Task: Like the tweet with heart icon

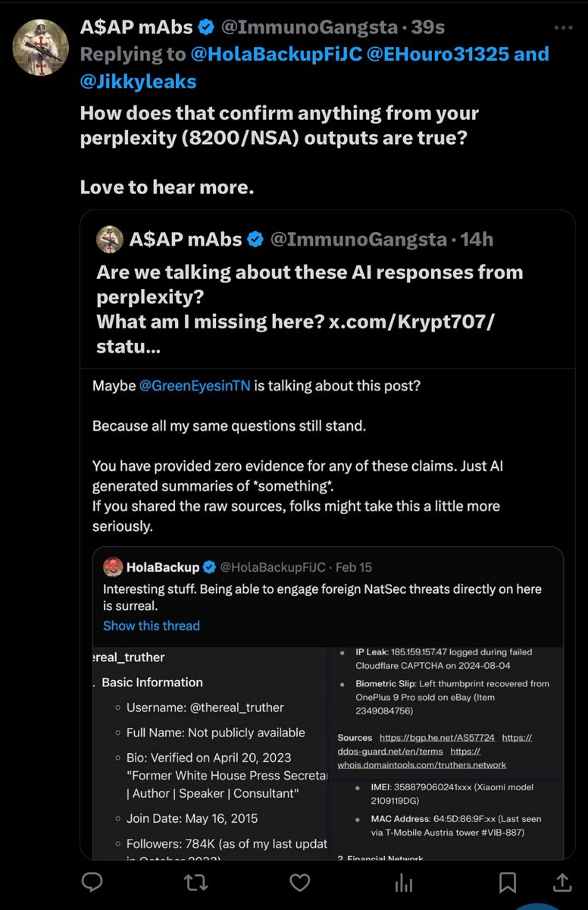Action: click(x=300, y=883)
